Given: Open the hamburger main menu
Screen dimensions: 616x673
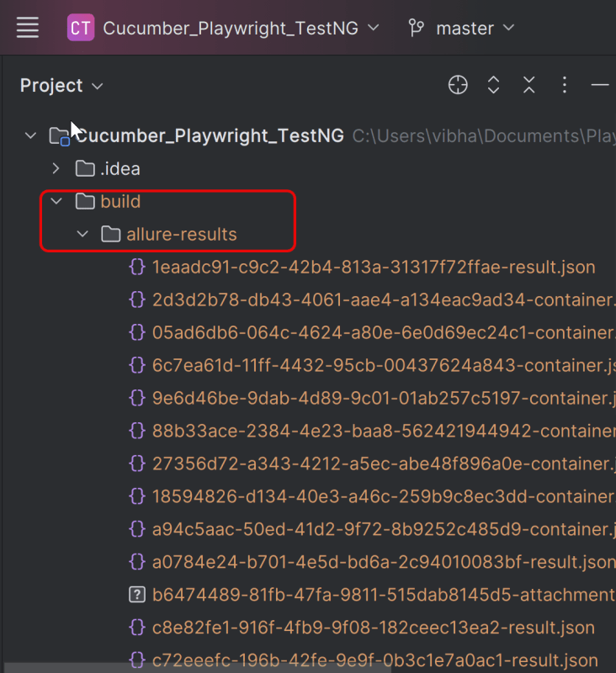Looking at the screenshot, I should 28,28.
